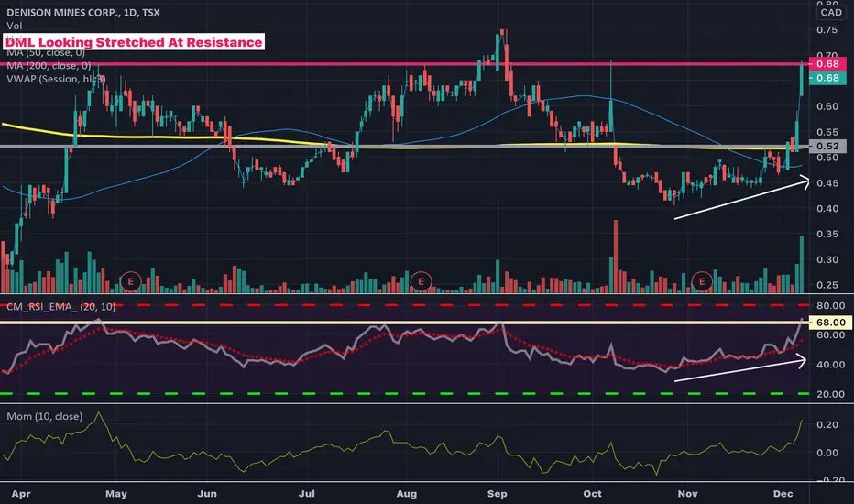Select the MA (50, close, 0) indicator legend
Screen dimensions: 854x504
click(46, 52)
